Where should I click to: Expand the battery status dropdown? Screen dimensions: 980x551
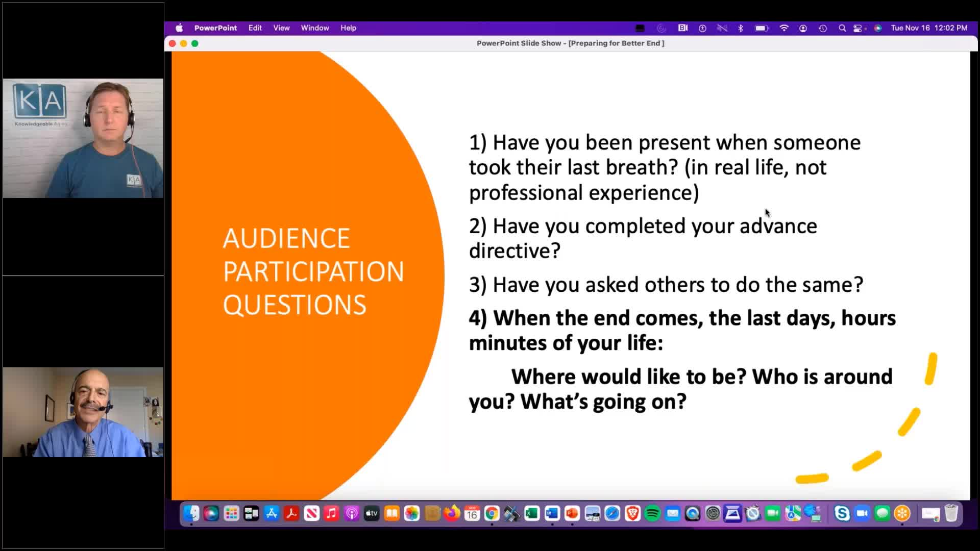click(761, 28)
